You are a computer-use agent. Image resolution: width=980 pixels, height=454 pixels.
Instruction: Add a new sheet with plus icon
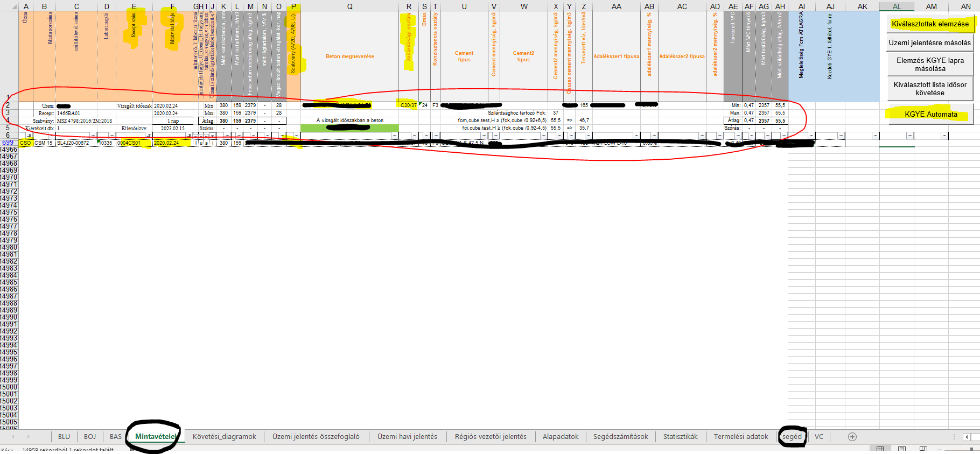852,437
